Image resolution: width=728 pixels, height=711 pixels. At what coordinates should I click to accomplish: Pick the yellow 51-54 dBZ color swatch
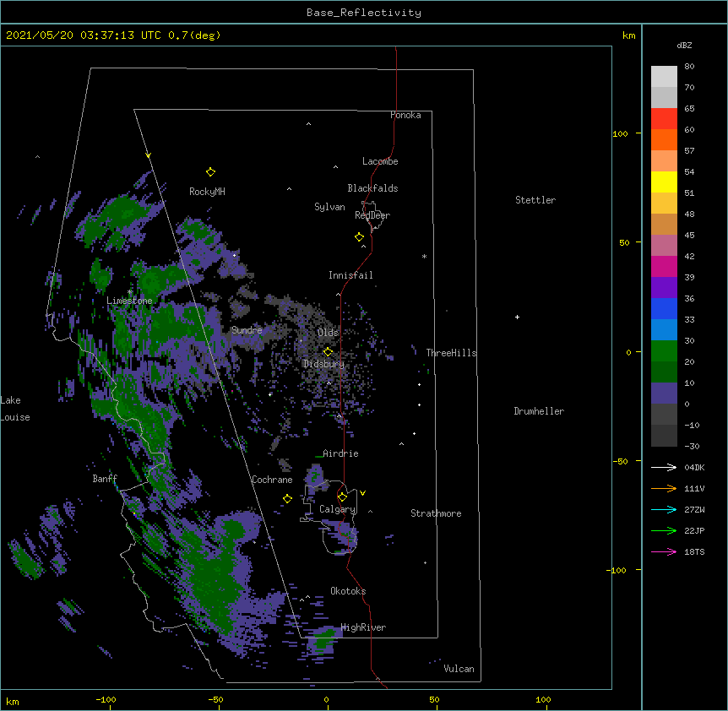[x=664, y=182]
